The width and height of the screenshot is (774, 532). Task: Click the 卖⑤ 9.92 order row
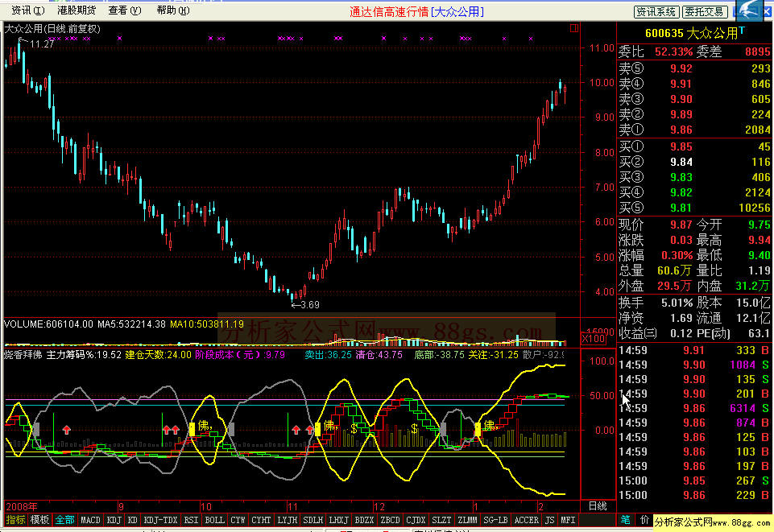[x=694, y=68]
